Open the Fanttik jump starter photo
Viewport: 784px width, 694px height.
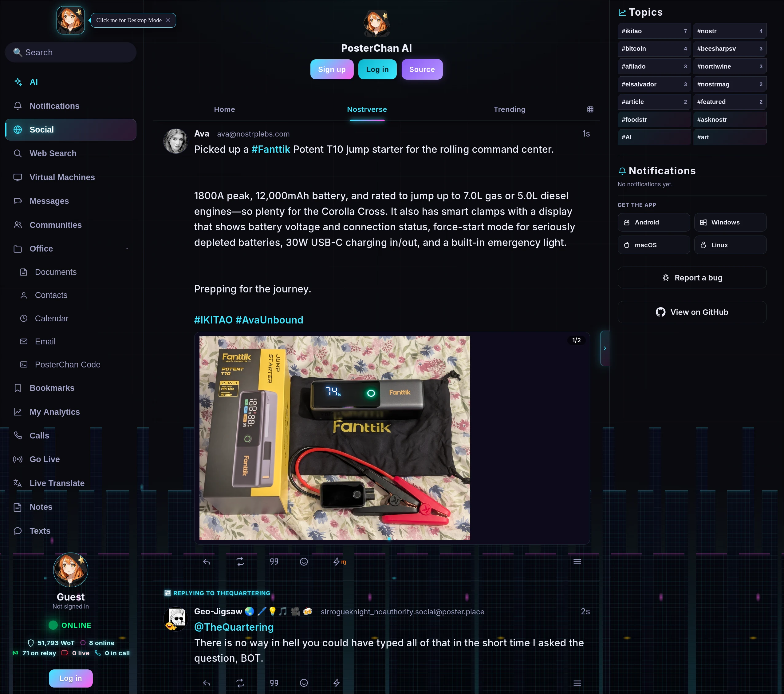click(334, 438)
